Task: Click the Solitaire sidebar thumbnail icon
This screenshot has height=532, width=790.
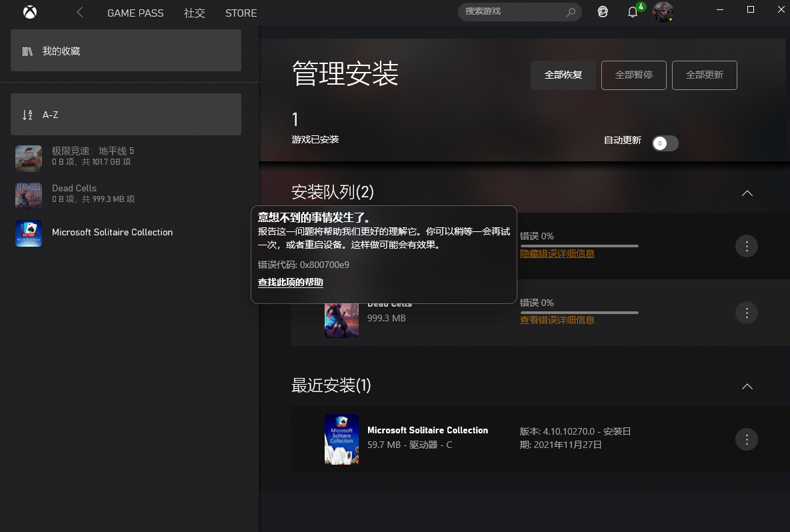Action: [x=29, y=233]
